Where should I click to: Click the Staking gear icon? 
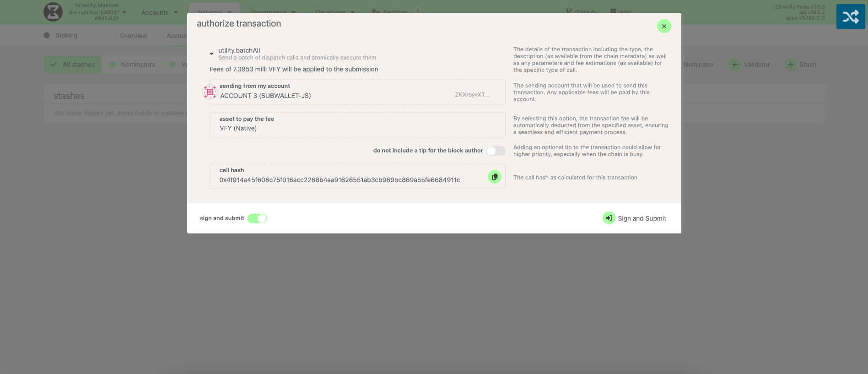47,35
